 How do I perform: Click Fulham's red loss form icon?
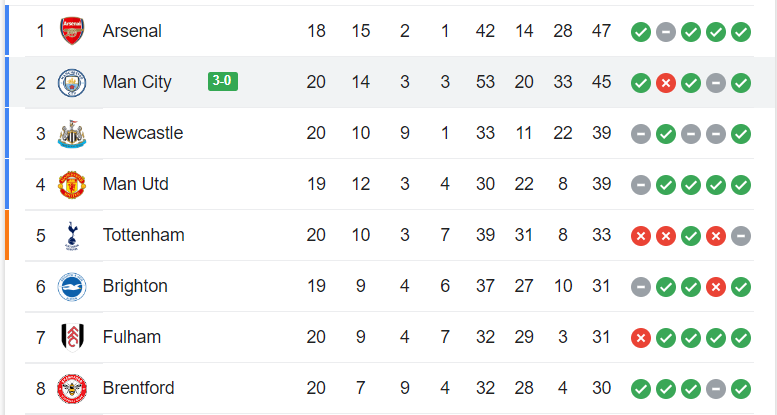pyautogui.click(x=641, y=338)
